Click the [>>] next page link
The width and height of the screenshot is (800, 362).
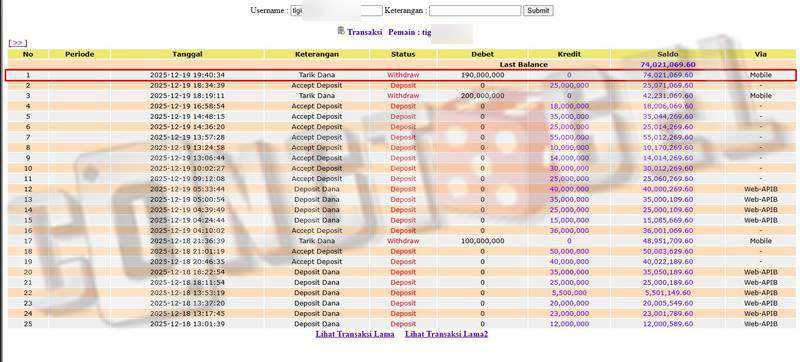click(x=18, y=43)
